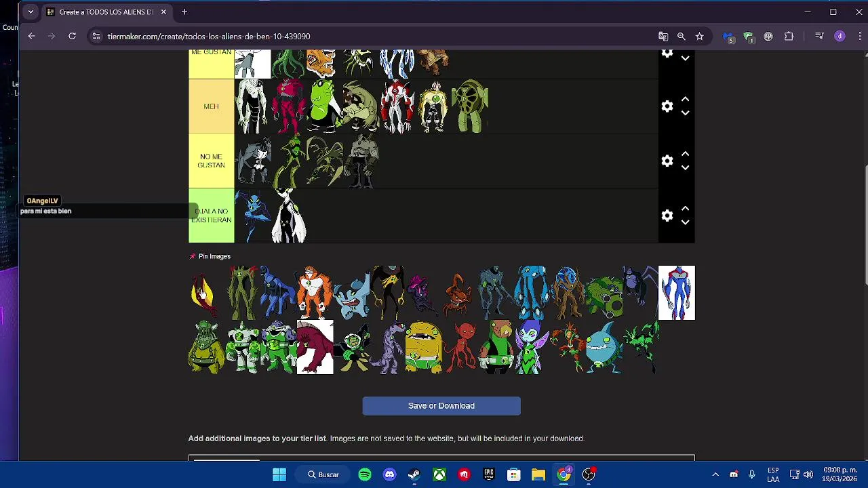Open settings gear for MEH tier
This screenshot has height=488, width=868.
[667, 106]
